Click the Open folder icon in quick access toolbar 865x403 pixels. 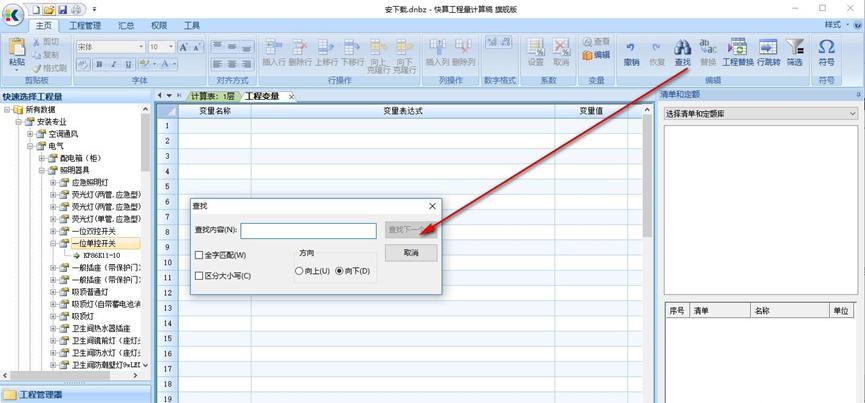49,9
